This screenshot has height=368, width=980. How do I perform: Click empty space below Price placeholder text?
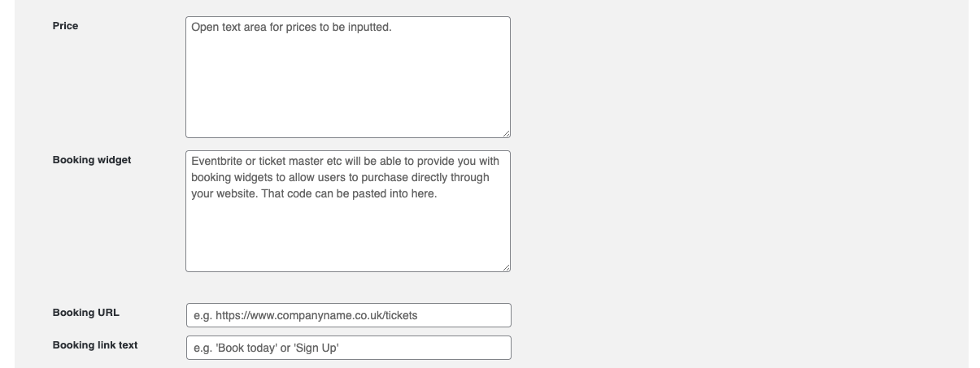348,89
